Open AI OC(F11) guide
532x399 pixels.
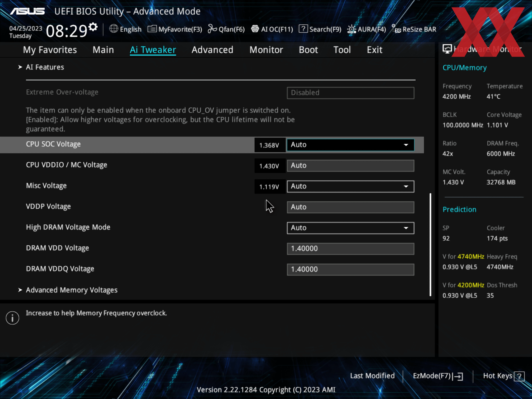pos(272,29)
